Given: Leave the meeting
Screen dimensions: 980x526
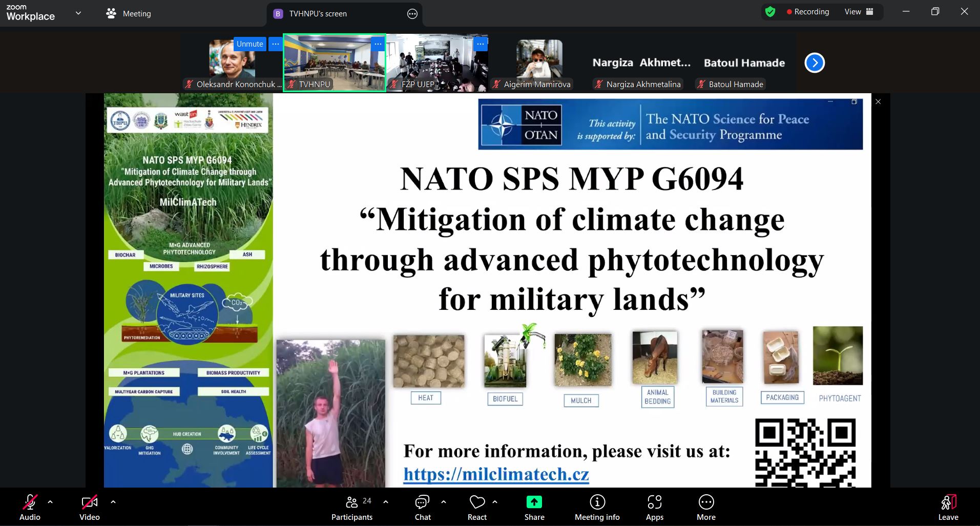Looking at the screenshot, I should coord(948,508).
